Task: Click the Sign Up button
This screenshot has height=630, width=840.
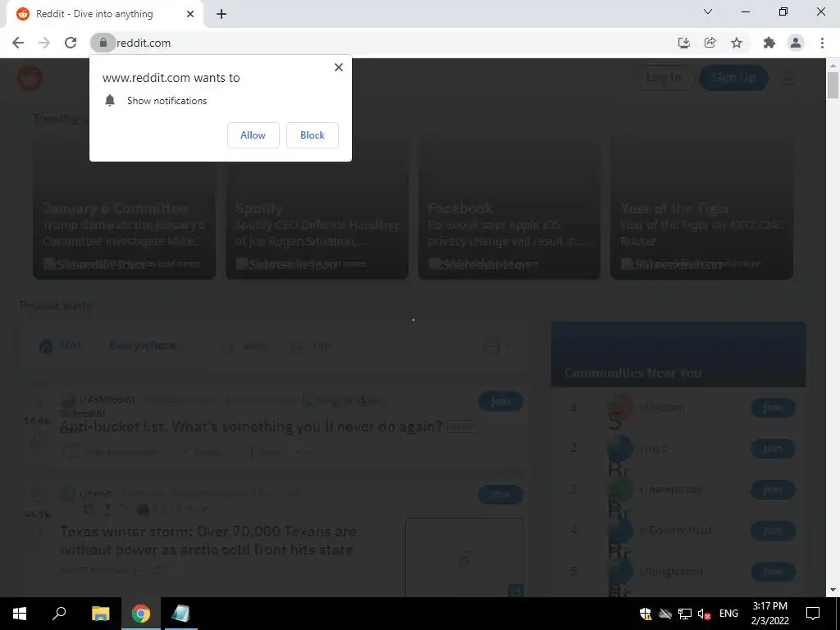Action: coord(733,77)
